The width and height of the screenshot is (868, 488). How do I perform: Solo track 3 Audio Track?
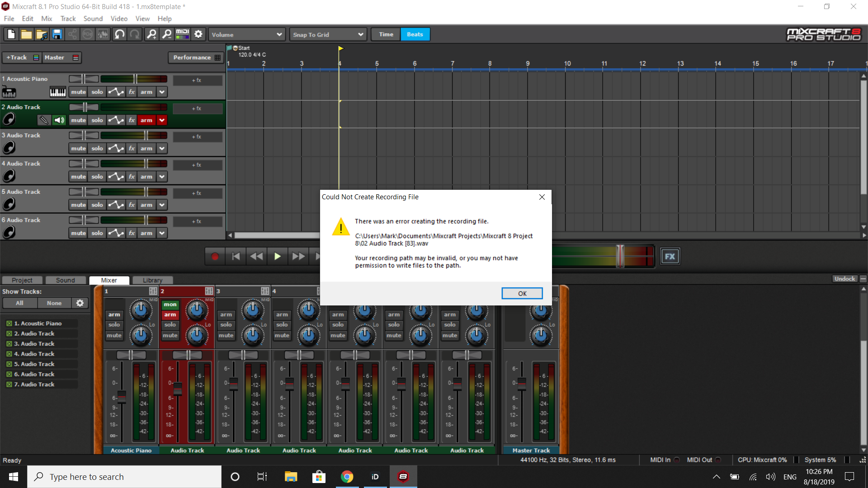(97, 149)
